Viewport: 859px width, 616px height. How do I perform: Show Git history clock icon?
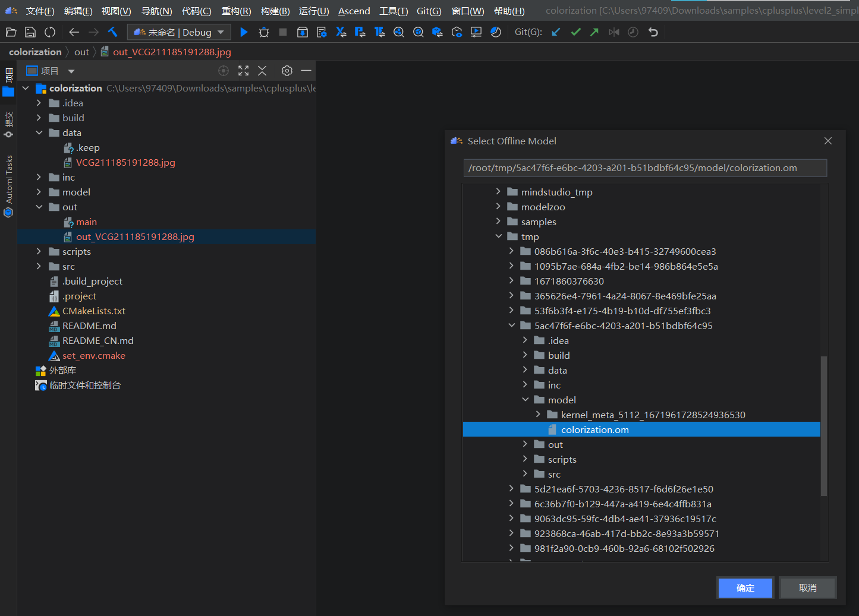633,32
